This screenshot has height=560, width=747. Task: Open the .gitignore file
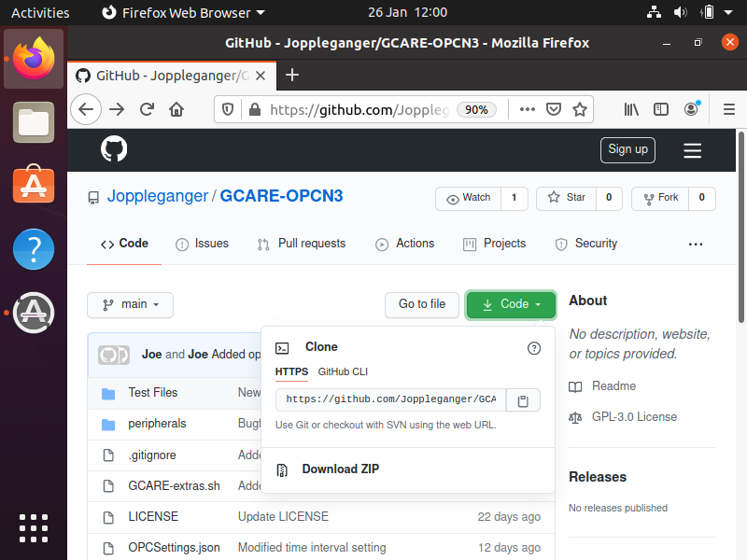(152, 455)
